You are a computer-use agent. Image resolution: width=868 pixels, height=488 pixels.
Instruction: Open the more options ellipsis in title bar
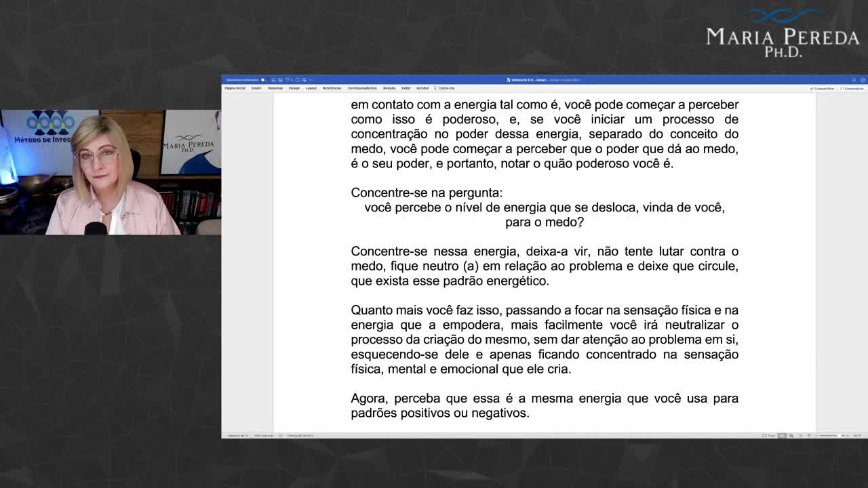pos(311,80)
